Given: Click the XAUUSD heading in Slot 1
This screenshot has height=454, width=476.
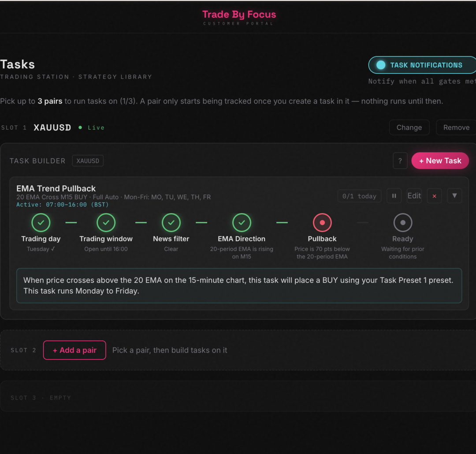Looking at the screenshot, I should pyautogui.click(x=52, y=128).
